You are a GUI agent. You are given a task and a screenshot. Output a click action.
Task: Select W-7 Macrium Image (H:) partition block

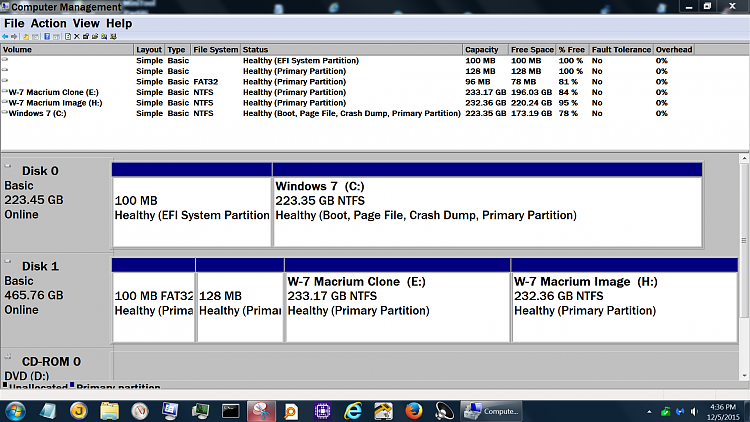[x=625, y=300]
